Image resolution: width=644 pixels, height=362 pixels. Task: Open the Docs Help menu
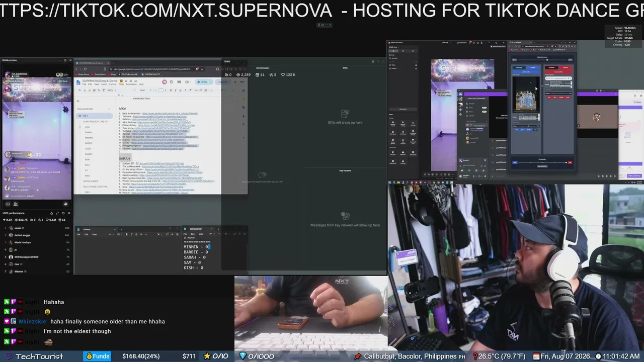(x=141, y=84)
